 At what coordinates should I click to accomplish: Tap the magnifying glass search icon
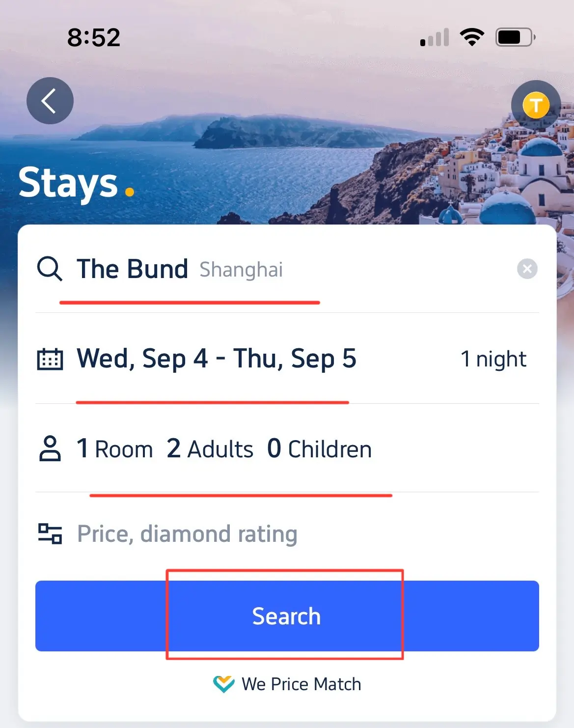pos(50,269)
